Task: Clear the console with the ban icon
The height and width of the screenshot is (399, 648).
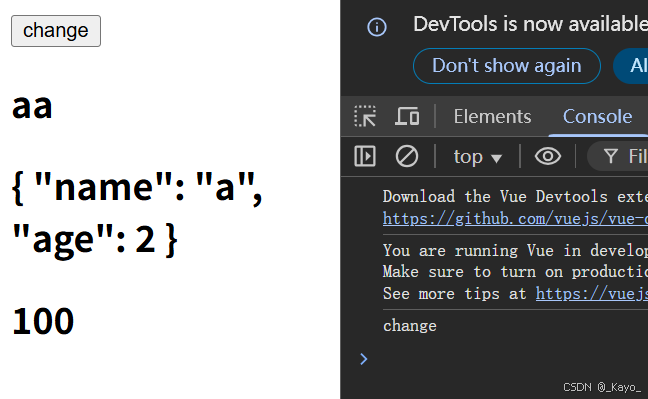Action: pos(407,156)
